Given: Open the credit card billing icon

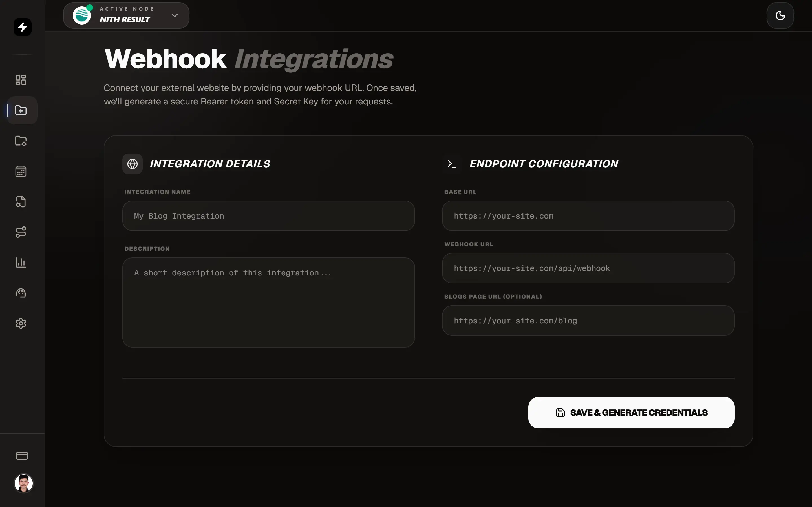Looking at the screenshot, I should [x=22, y=455].
